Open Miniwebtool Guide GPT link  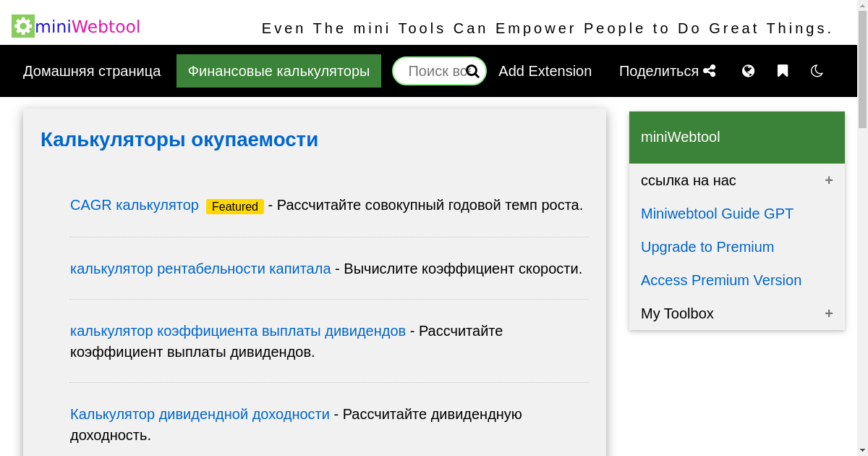click(x=717, y=214)
